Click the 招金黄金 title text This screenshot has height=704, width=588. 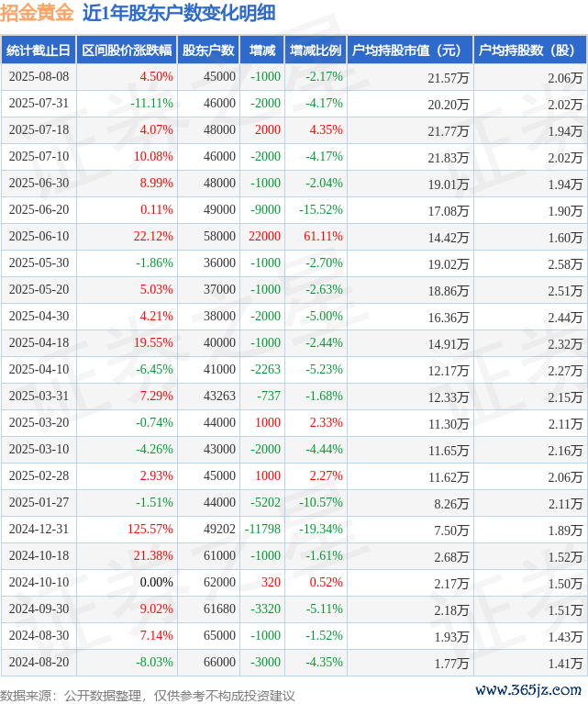[37, 13]
